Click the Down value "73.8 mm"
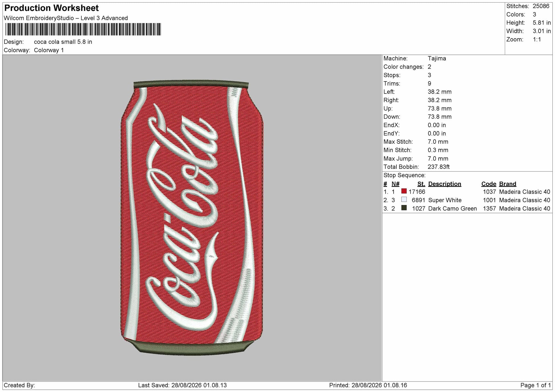Screen dimensions: 555x392 coord(439,117)
